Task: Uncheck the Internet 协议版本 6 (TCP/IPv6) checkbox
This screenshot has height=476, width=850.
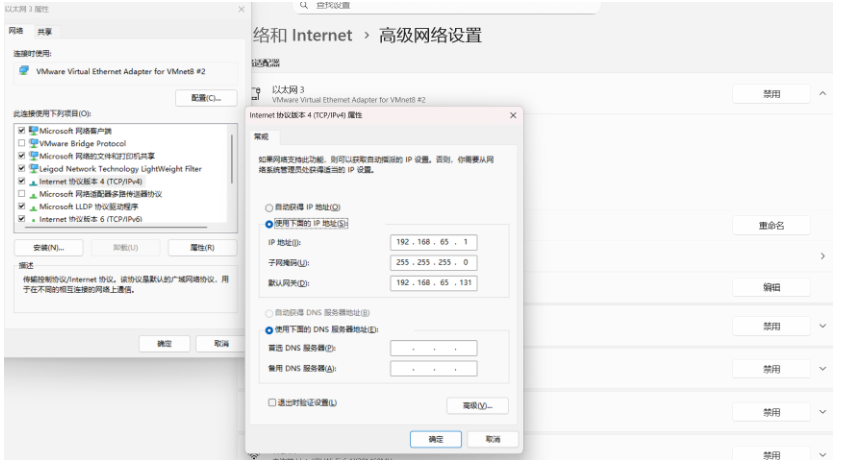Action: click(22, 220)
